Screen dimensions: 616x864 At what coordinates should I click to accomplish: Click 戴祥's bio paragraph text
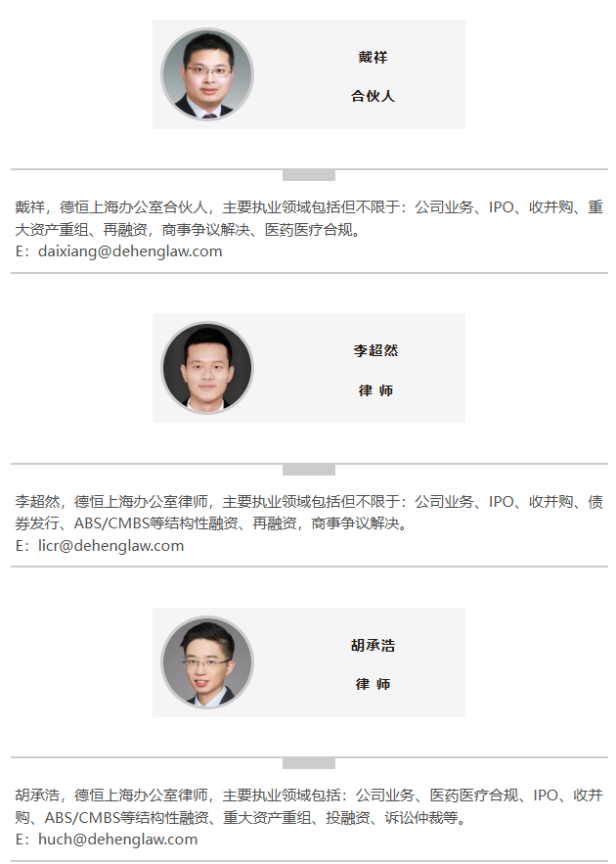coord(309,218)
